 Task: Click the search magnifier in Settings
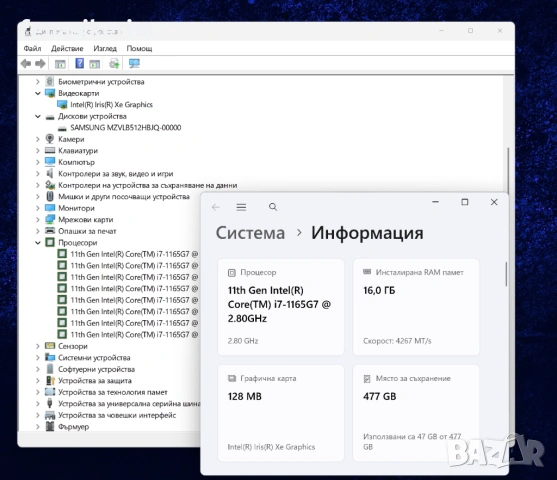[273, 207]
